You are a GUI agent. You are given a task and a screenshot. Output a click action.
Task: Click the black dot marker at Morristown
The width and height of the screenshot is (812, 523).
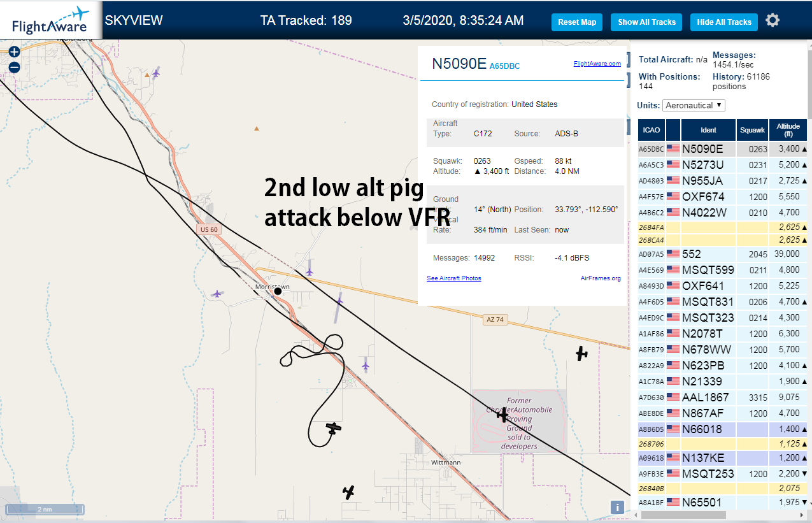[x=278, y=291]
